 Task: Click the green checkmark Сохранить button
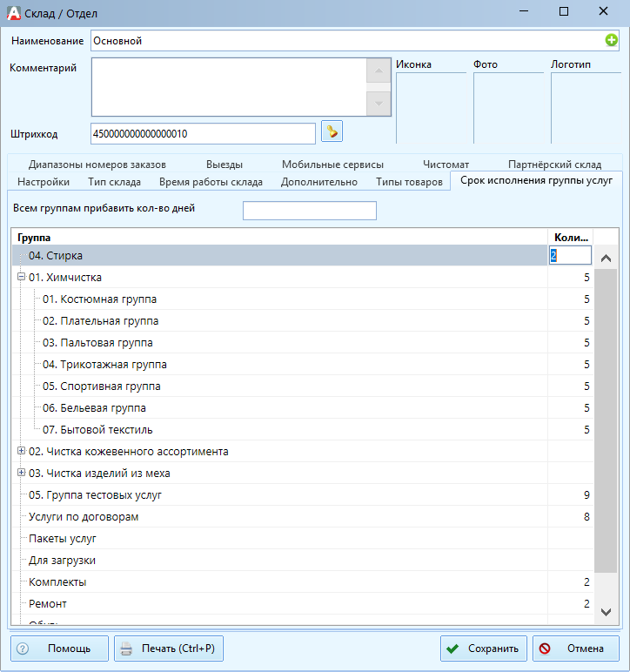tap(484, 648)
